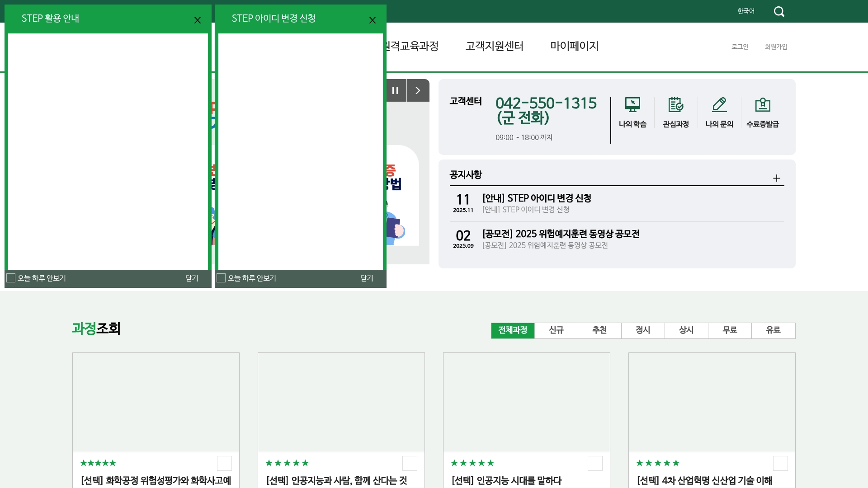Advance to the next banner slide
Screen dimensions: 868x488
pyautogui.click(x=418, y=90)
